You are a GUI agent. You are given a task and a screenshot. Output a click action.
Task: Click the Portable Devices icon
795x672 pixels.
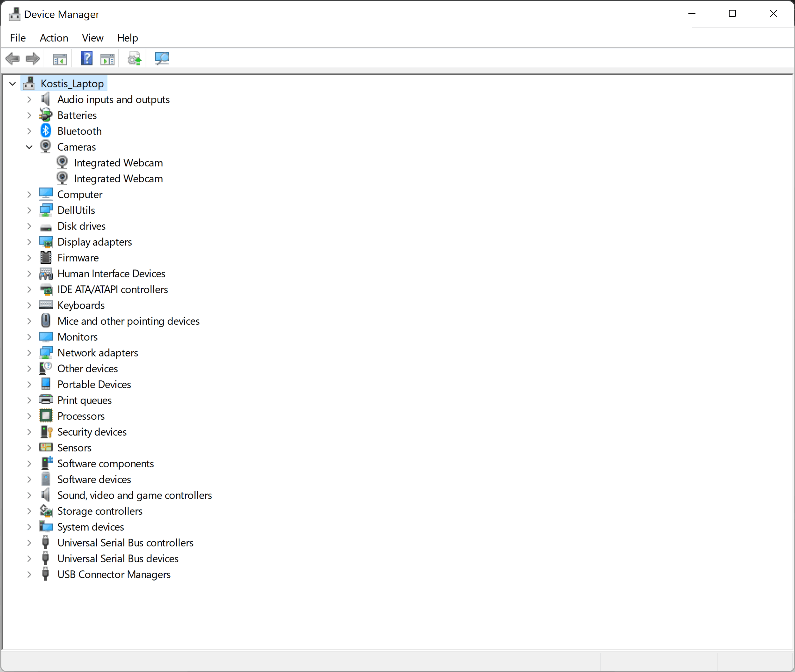(46, 383)
